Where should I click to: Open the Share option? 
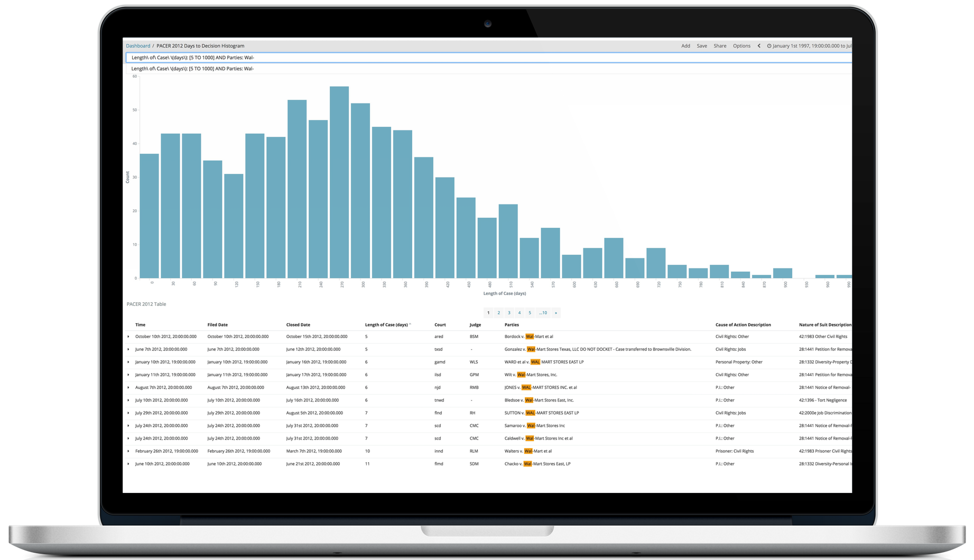(720, 46)
